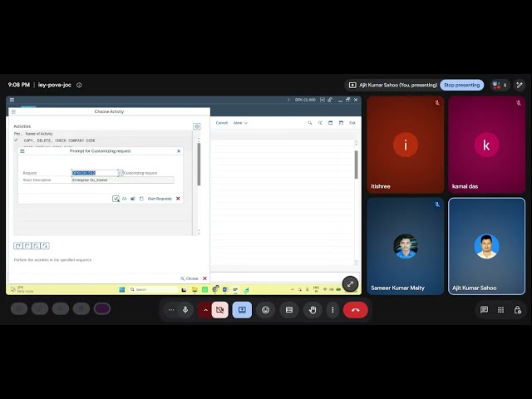Image resolution: width=532 pixels, height=399 pixels.
Task: Turn on the camera in Meet
Action: (x=219, y=310)
